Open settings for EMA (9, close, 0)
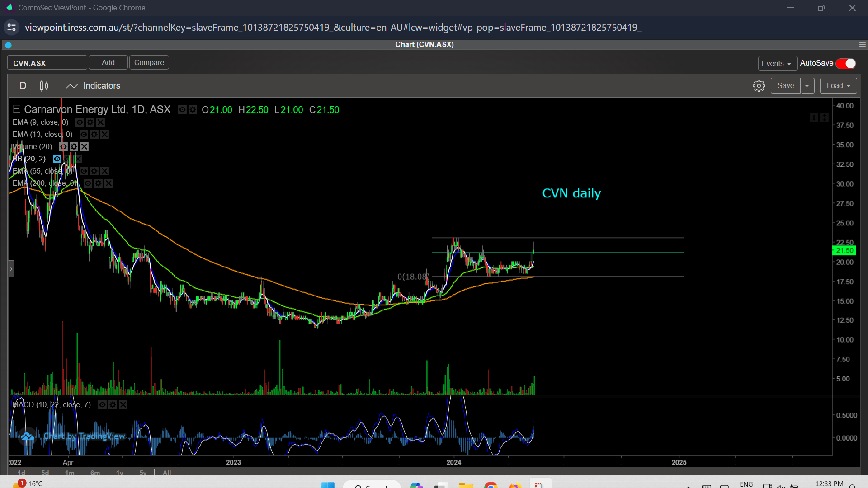The width and height of the screenshot is (868, 488). tap(90, 122)
